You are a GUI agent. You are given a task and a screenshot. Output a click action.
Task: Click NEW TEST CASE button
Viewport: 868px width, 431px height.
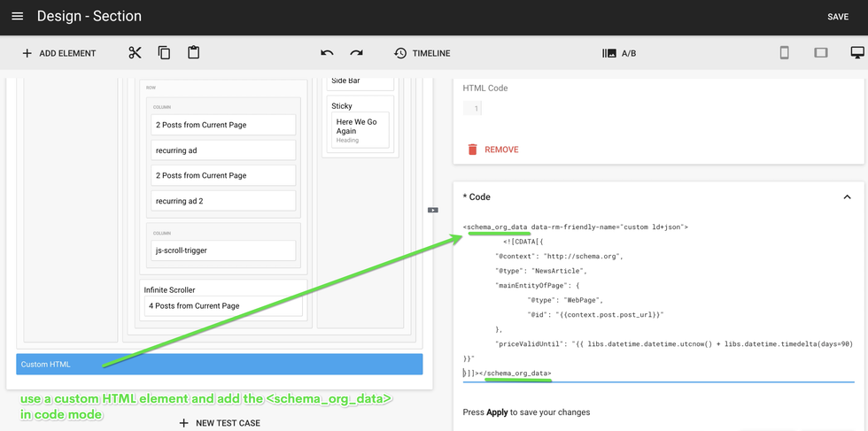(220, 423)
